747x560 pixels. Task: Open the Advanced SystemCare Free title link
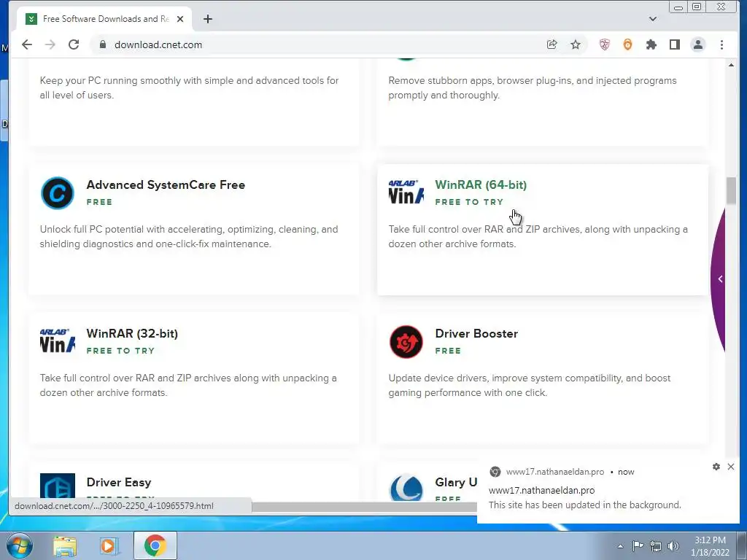click(166, 184)
